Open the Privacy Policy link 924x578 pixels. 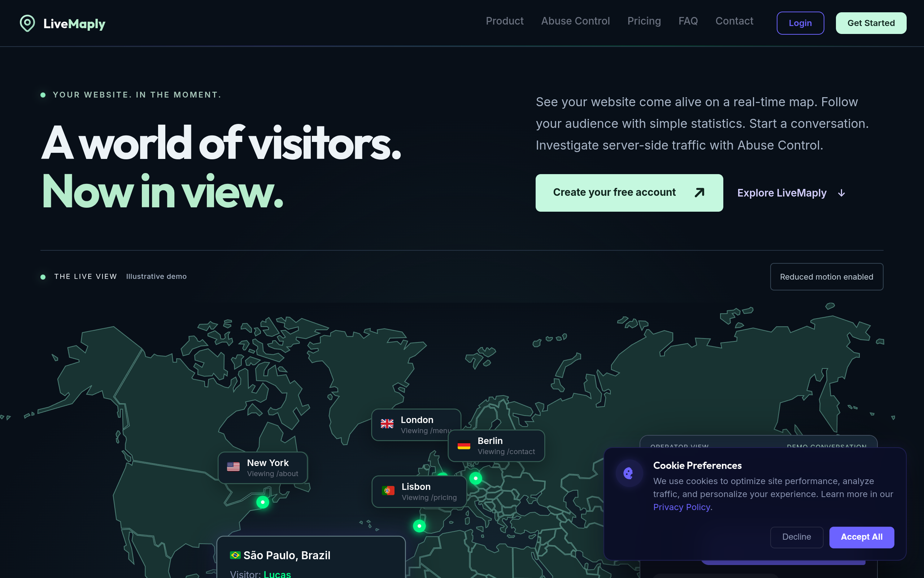681,507
